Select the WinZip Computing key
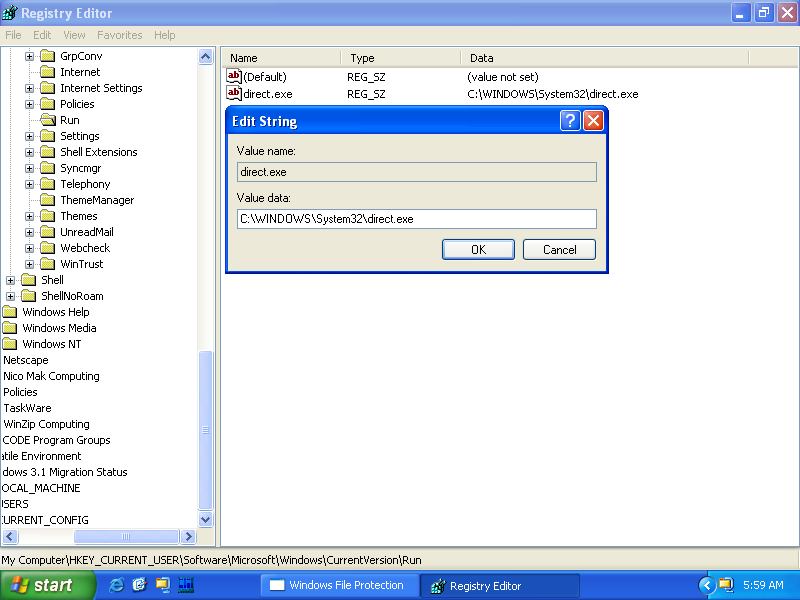The width and height of the screenshot is (800, 600). point(46,424)
